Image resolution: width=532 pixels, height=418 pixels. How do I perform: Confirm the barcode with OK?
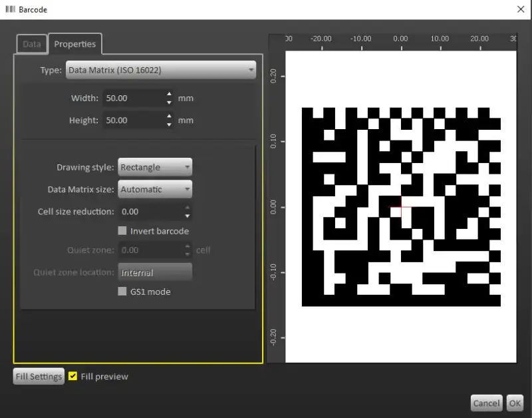point(515,403)
